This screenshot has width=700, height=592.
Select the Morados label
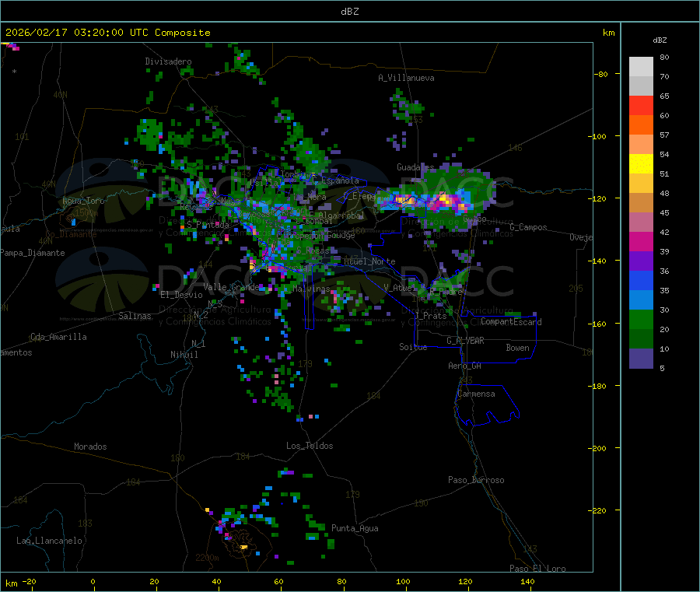pos(90,447)
